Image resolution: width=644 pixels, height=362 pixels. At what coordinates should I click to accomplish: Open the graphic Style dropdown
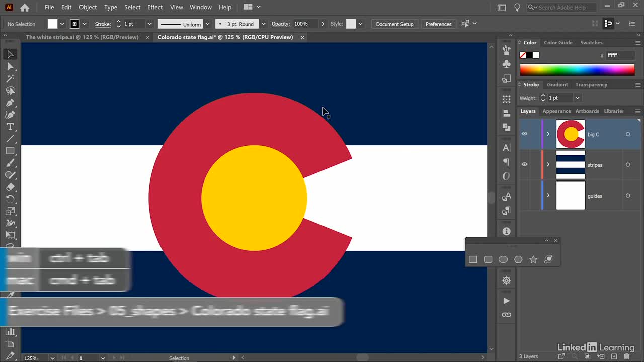point(360,24)
